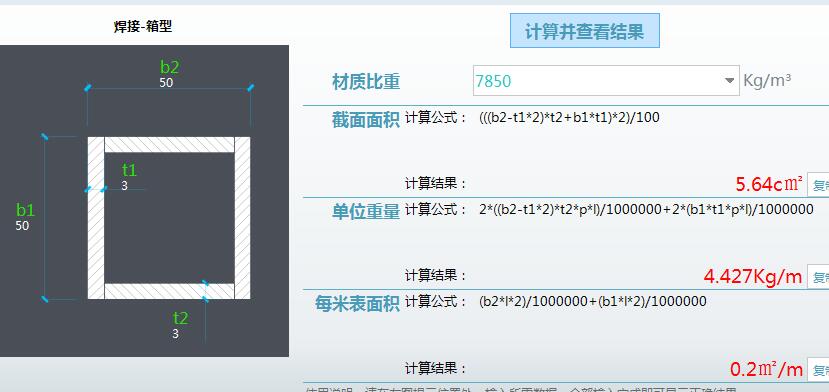This screenshot has width=829, height=392.
Task: Click the 每米表面积 section heading
Action: 357,304
